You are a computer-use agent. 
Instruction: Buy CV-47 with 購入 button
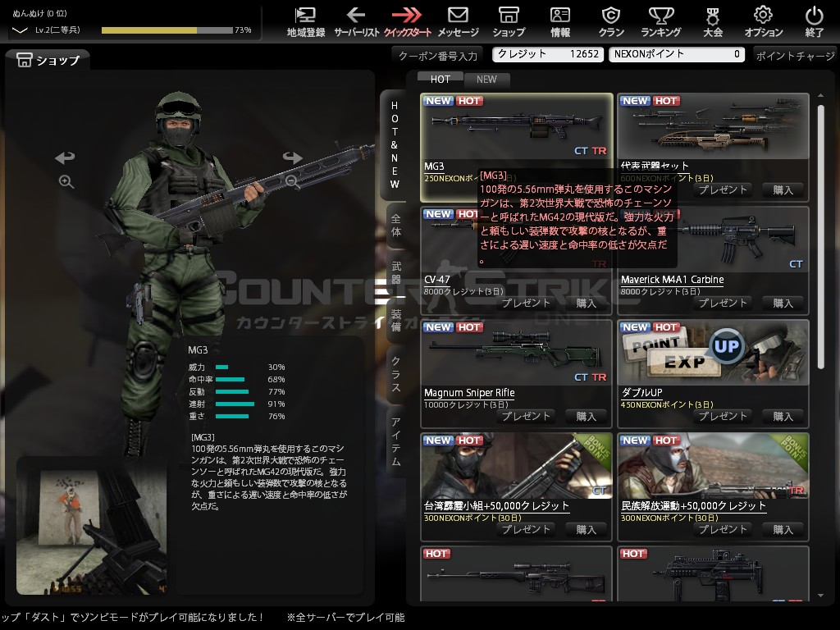tap(586, 304)
